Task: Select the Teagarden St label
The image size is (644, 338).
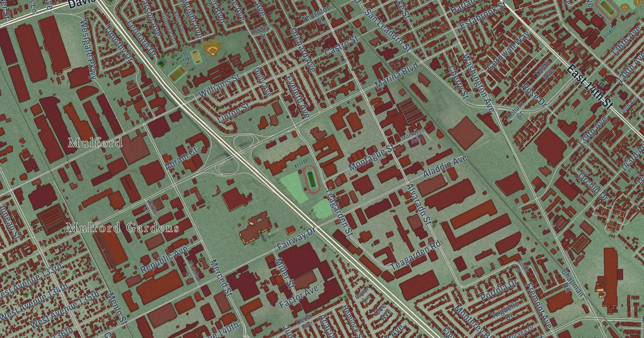Action: (338, 211)
